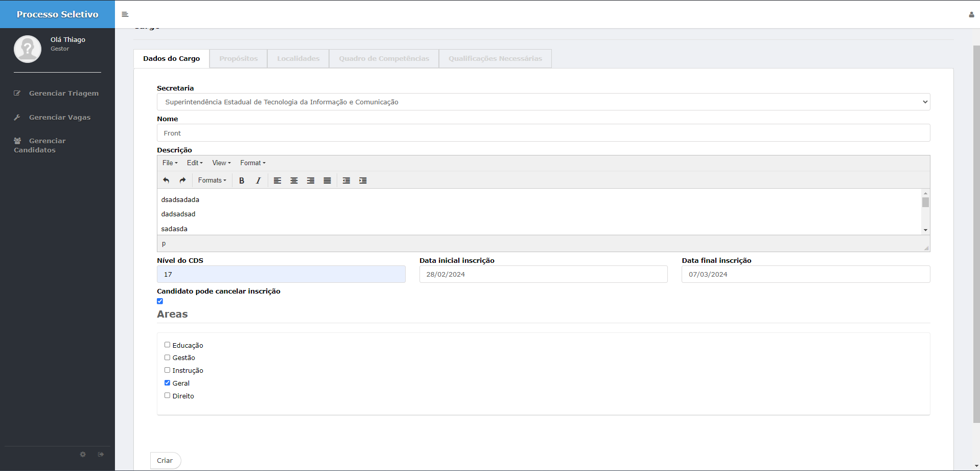This screenshot has width=980, height=471.
Task: Select the Dados do Cargo tab
Action: point(172,58)
